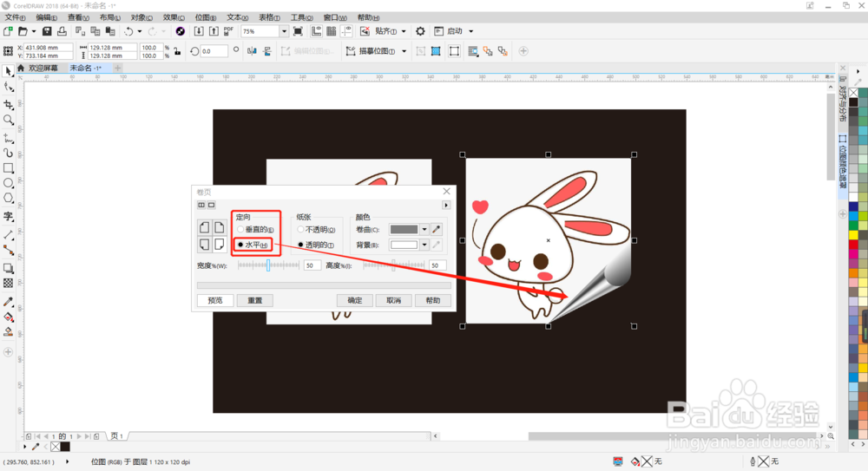This screenshot has height=471, width=868.
Task: Click the 预览 preview button
Action: tap(214, 300)
